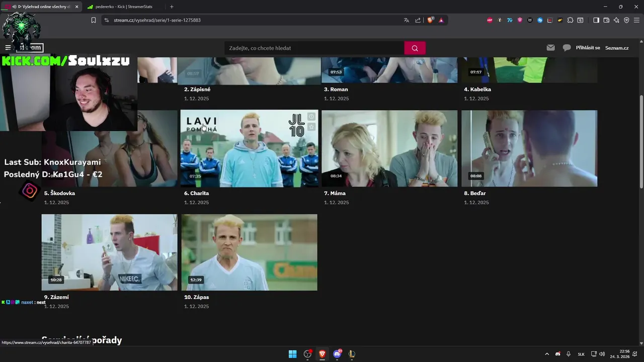Open episode title 8. Beďar
This screenshot has height=362, width=644.
coord(474,193)
